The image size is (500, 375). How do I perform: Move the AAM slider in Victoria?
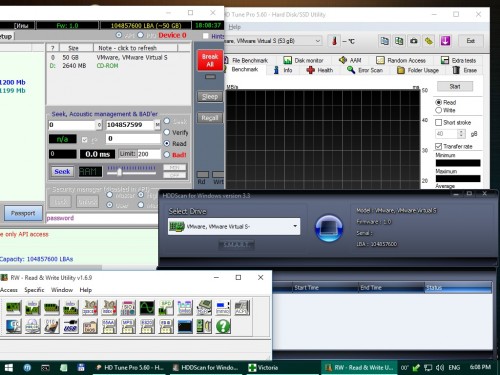119,171
